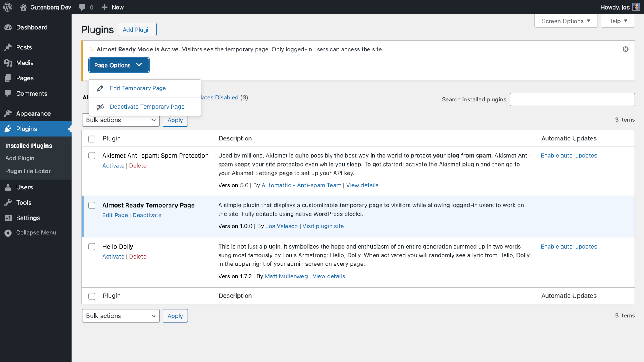Select all plugins via header checkbox
The height and width of the screenshot is (362, 644).
pyautogui.click(x=91, y=138)
